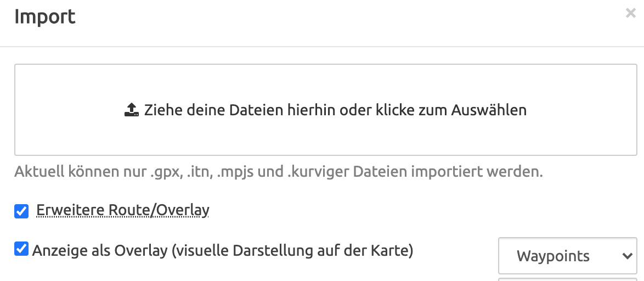Click the partially visible field below Waypoints
The height and width of the screenshot is (281, 644).
tap(567, 279)
